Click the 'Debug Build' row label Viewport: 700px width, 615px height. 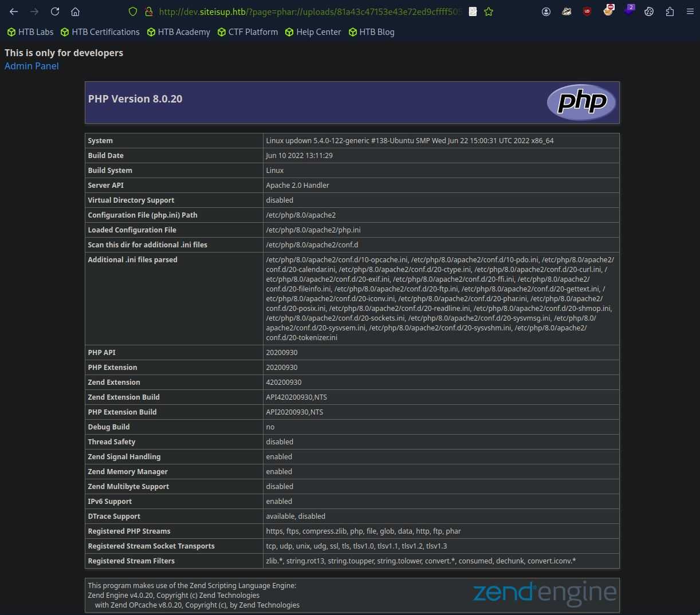pyautogui.click(x=109, y=427)
